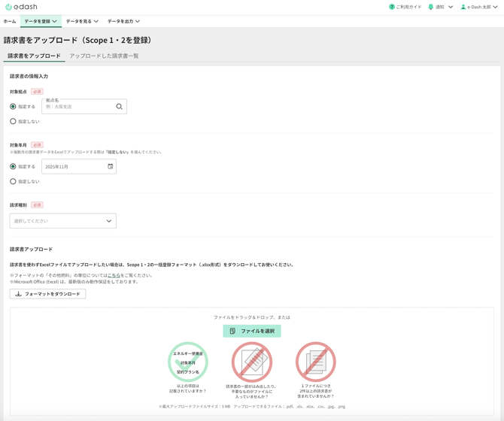Select 指定しない radio for 対象年月
Screen dimensions: 504x421
pos(13,181)
